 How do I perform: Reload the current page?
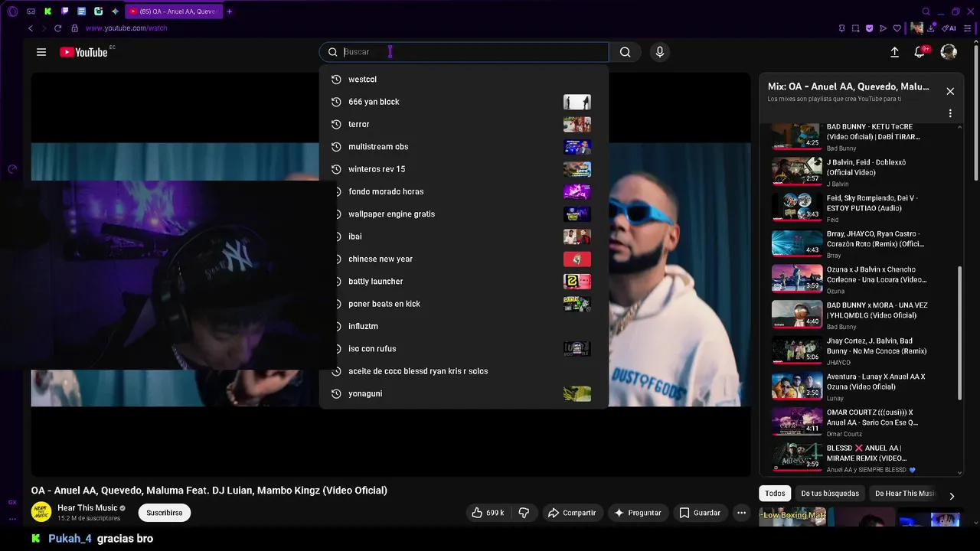tap(57, 28)
